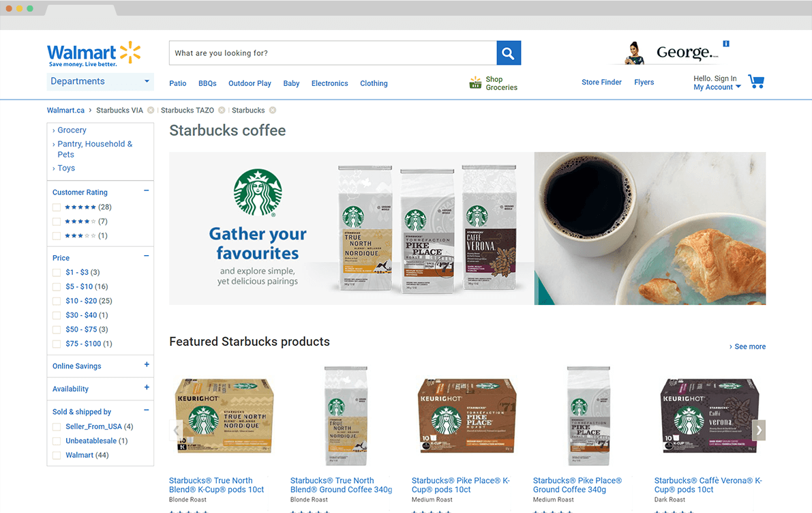
Task: Open the Toys category
Action: (x=66, y=168)
